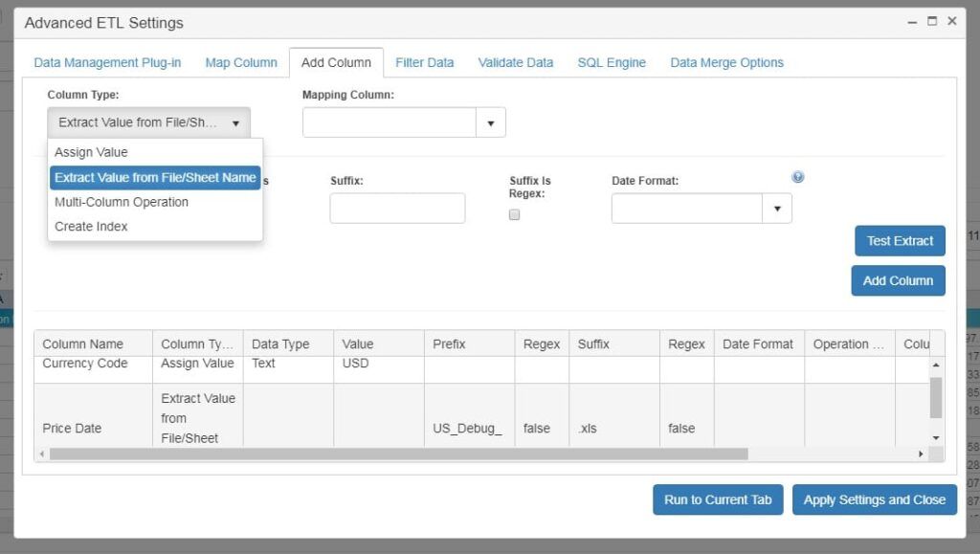Go to the SQL Engine tab

[x=612, y=63]
